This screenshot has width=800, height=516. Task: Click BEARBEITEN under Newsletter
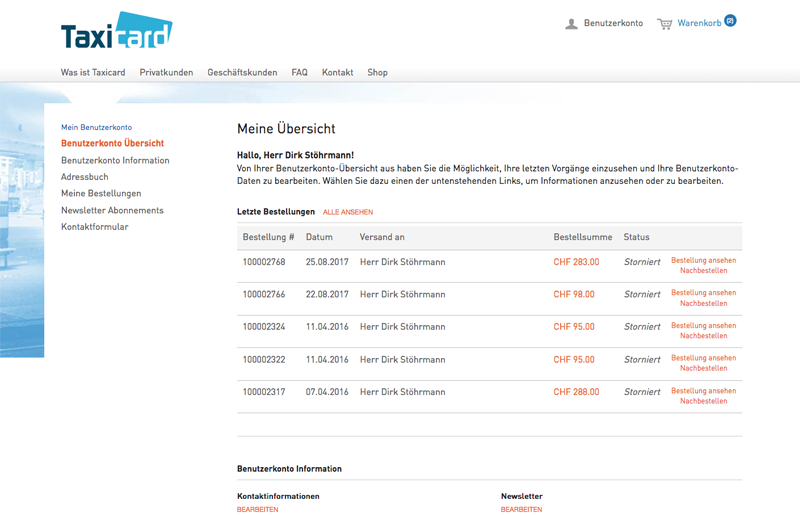pyautogui.click(x=521, y=509)
